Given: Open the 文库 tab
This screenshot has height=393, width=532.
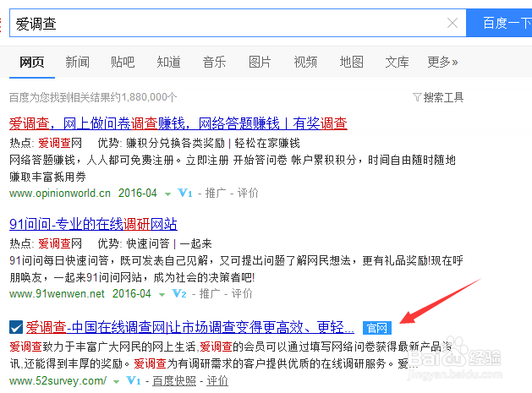Looking at the screenshot, I should pos(397,63).
